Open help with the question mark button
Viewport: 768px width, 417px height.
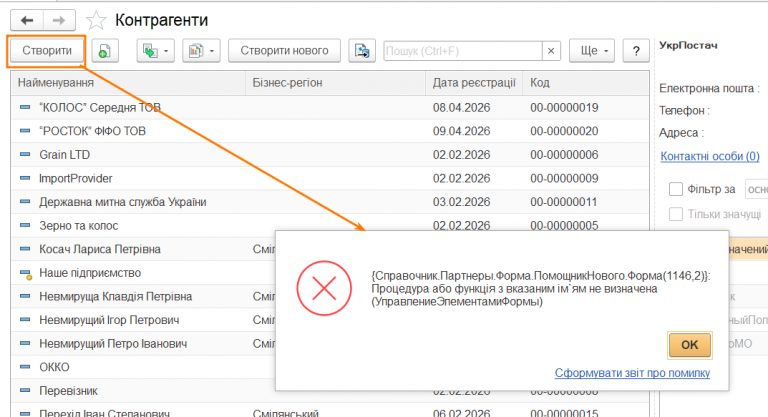pyautogui.click(x=636, y=50)
